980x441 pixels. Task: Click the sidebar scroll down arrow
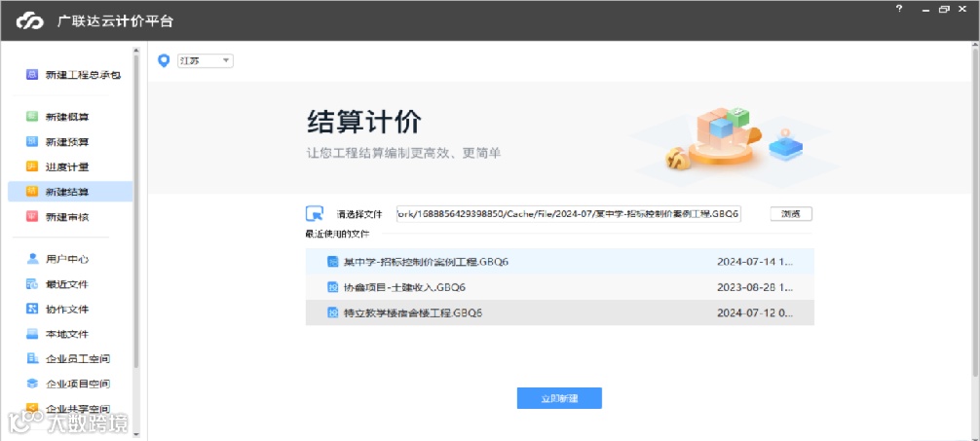pyautogui.click(x=136, y=434)
